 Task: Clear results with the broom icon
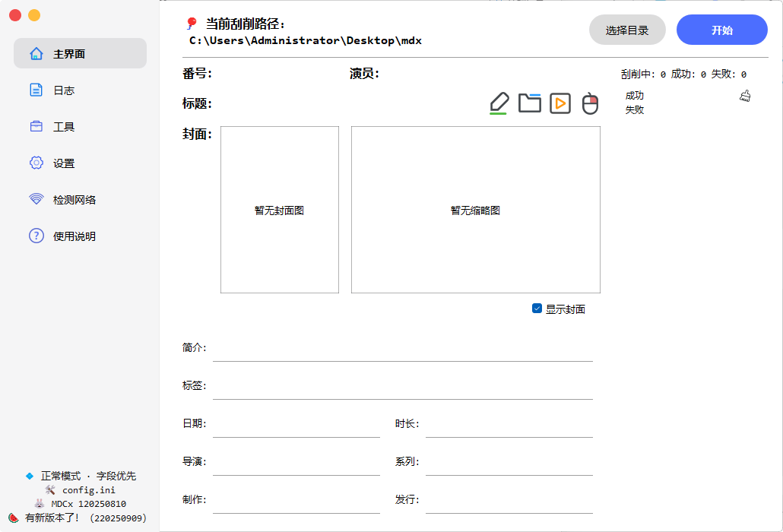point(745,96)
